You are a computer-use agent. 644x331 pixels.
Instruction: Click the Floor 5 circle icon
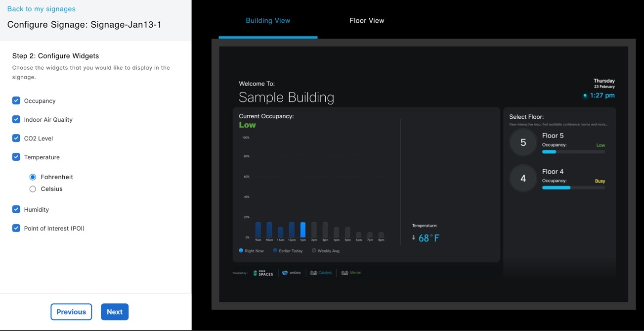[x=523, y=142]
